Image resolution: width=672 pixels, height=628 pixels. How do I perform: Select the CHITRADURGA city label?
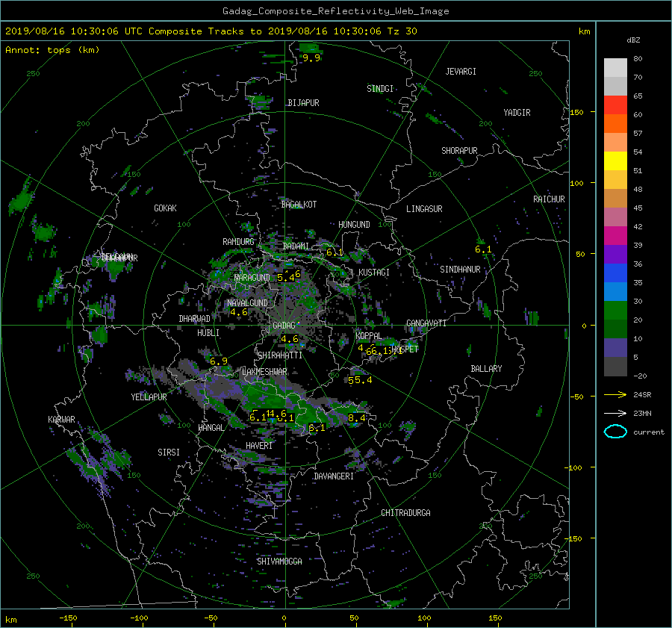[x=405, y=513]
